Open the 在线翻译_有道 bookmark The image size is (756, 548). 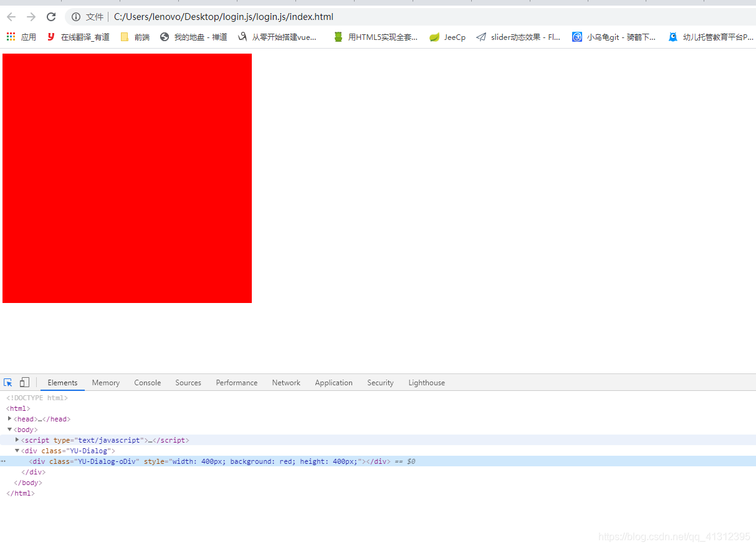tap(79, 37)
